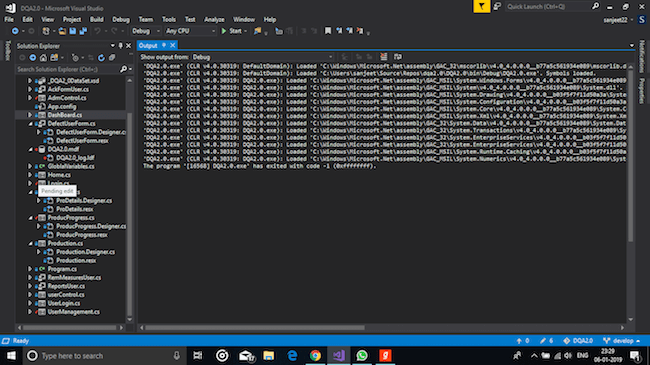
Task: Open the Debug menu
Action: tap(121, 19)
